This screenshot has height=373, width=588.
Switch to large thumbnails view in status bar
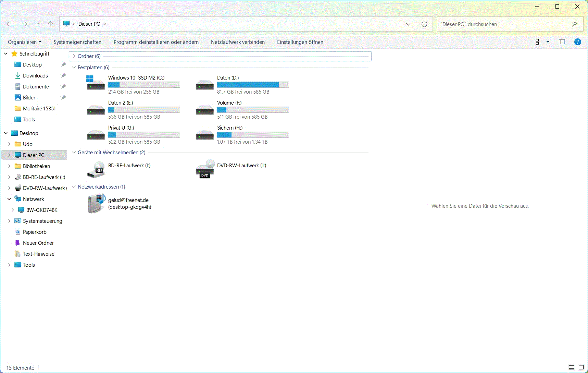click(581, 368)
